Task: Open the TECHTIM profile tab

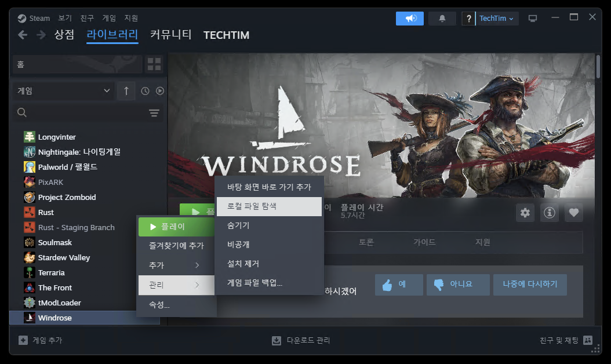Action: pyautogui.click(x=227, y=35)
